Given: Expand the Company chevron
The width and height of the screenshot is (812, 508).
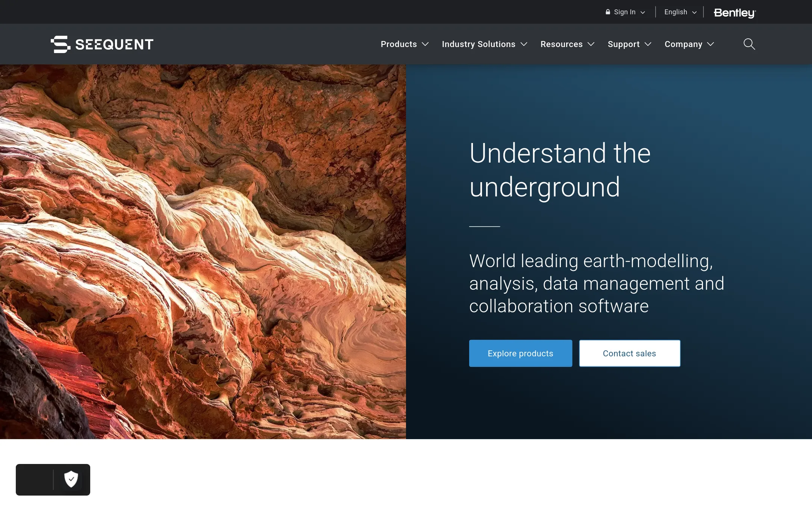Looking at the screenshot, I should pyautogui.click(x=710, y=44).
